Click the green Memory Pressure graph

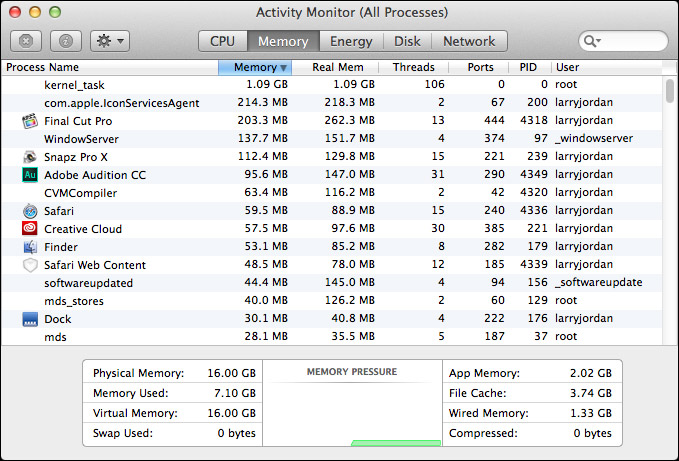[x=396, y=443]
